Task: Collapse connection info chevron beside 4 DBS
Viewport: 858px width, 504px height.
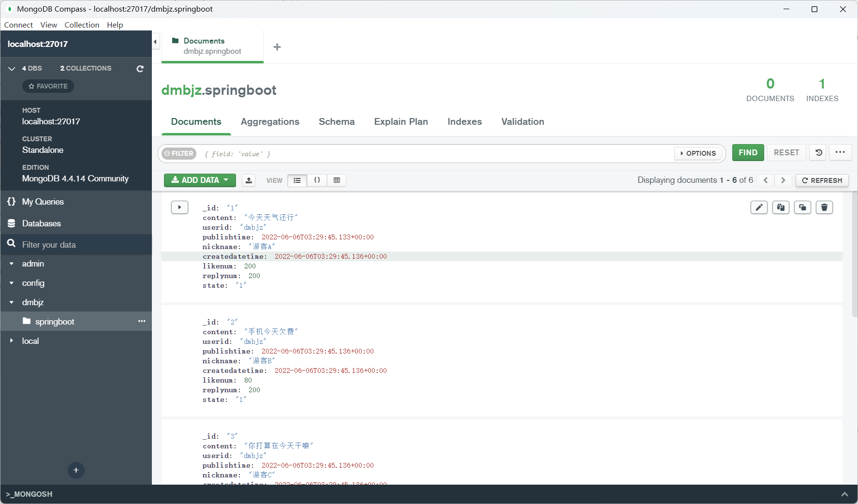Action: point(12,69)
